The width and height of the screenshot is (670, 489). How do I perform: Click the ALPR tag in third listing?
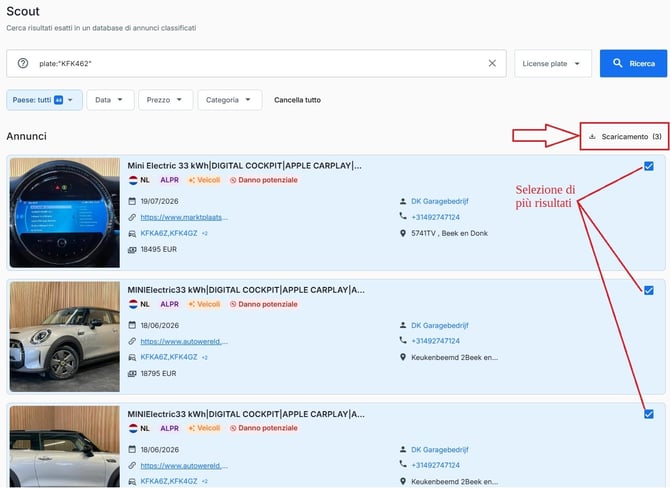click(x=169, y=428)
